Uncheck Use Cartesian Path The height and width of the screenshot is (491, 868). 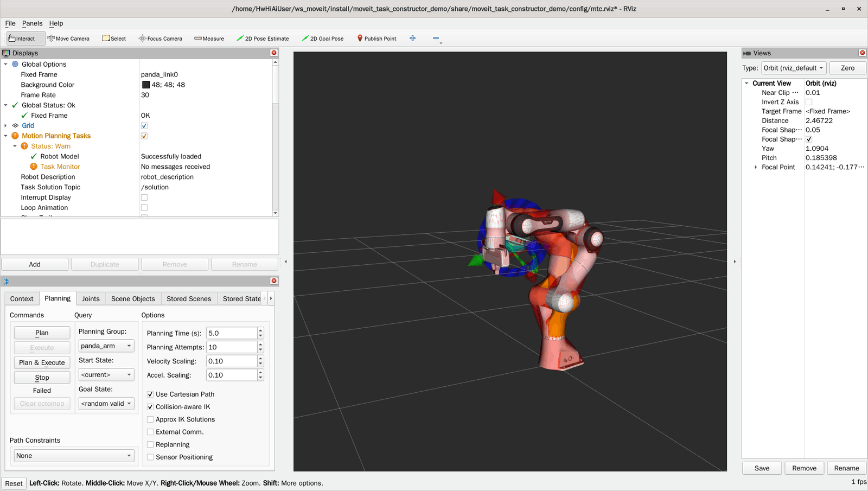150,394
